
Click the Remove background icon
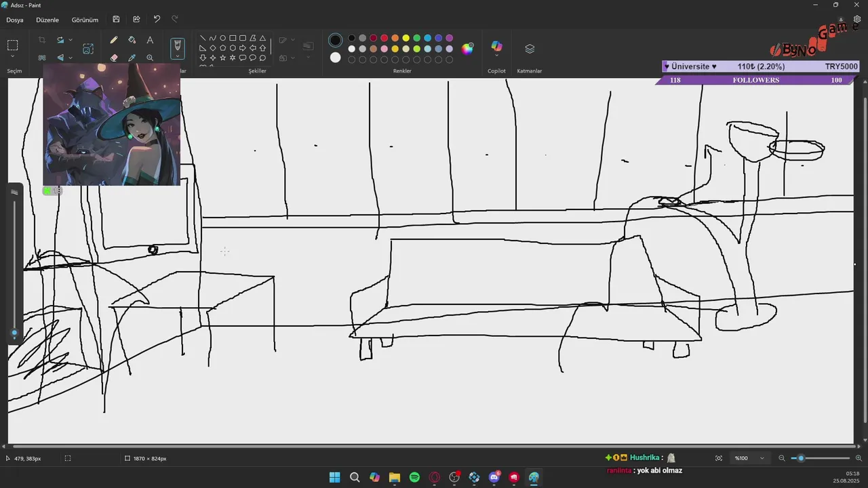point(42,58)
